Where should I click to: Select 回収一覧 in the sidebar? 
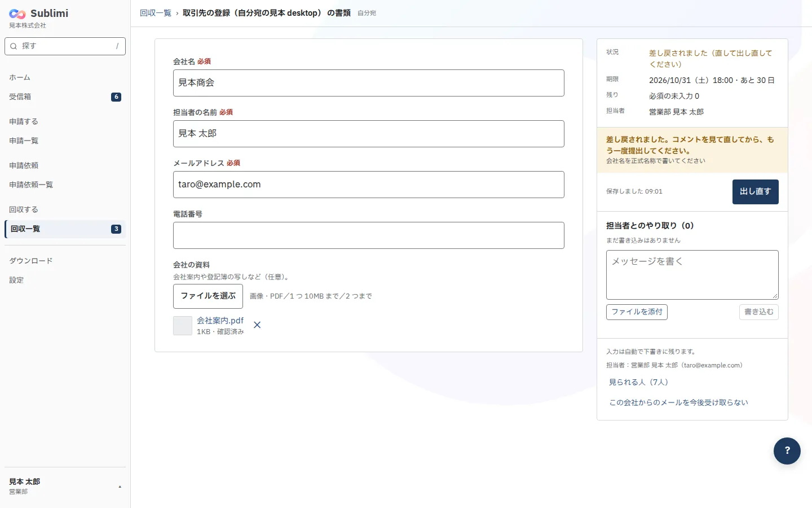[65, 229]
